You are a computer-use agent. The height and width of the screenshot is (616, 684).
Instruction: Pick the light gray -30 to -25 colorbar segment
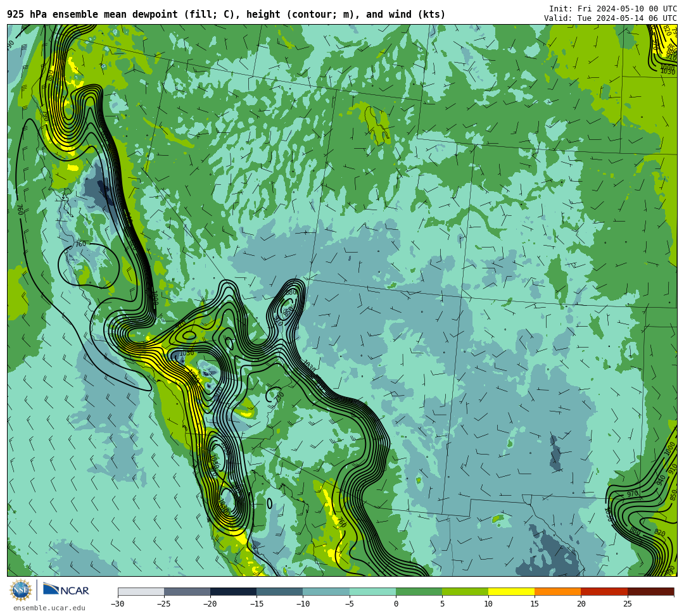[x=141, y=591]
